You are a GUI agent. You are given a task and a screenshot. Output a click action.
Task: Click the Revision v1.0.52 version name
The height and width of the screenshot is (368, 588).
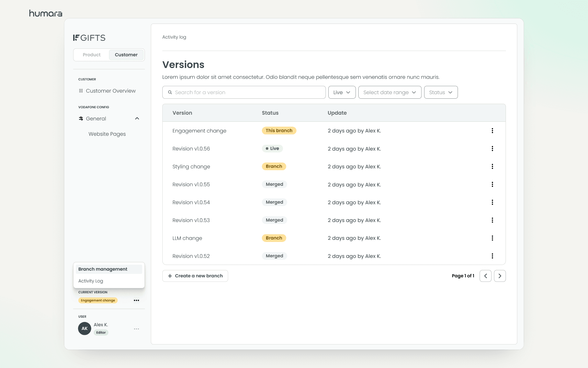191,256
